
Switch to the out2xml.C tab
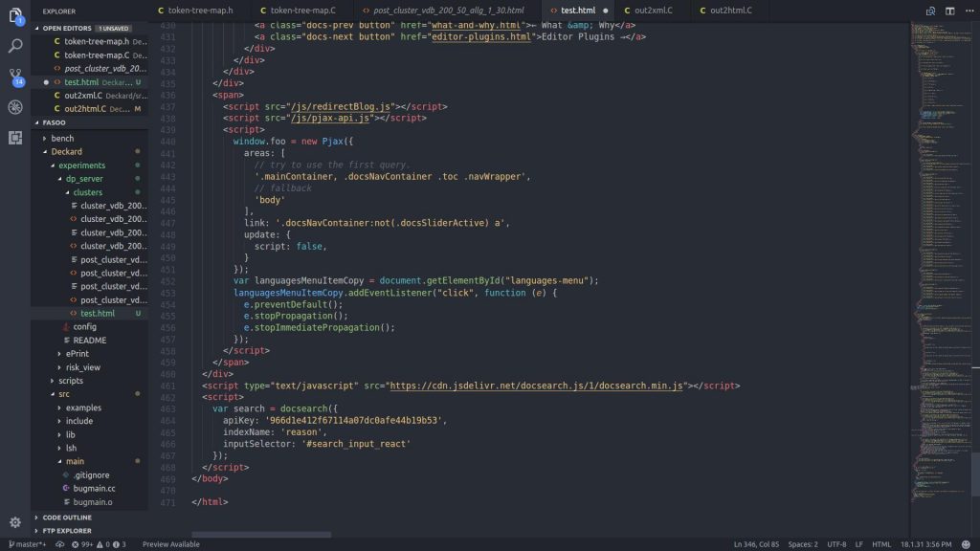pyautogui.click(x=653, y=11)
